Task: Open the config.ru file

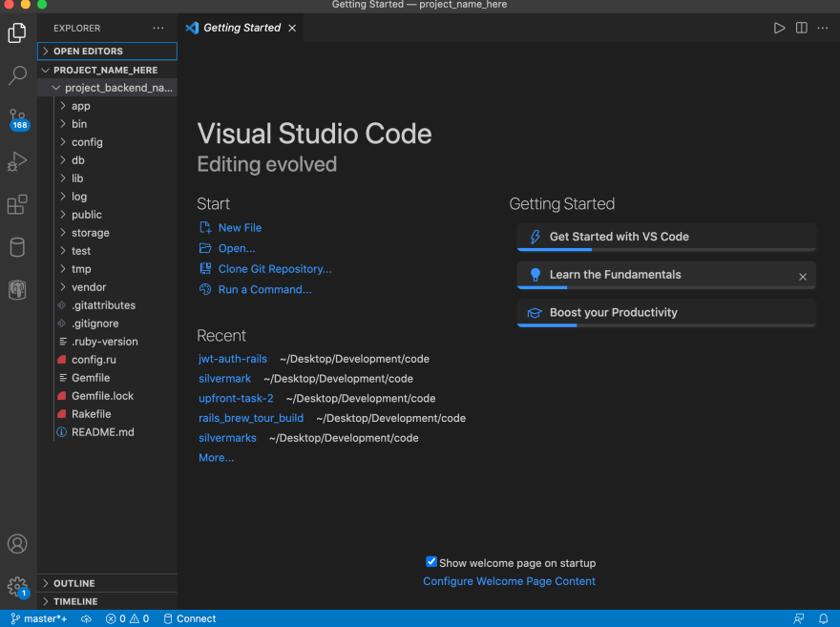Action: (107, 360)
